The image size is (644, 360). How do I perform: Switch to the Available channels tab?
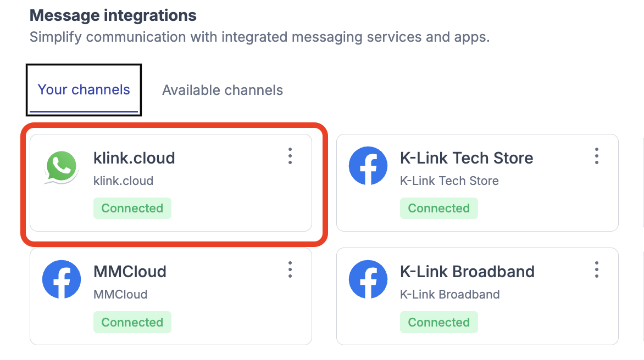(x=223, y=90)
